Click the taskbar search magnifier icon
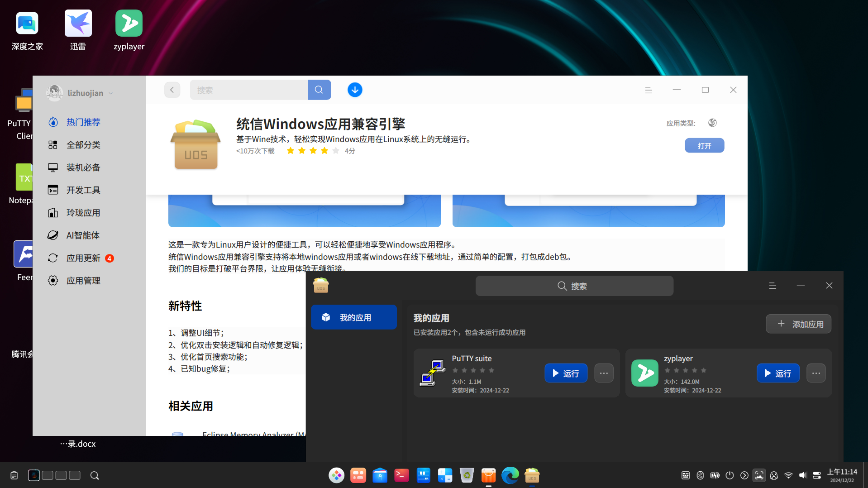868x488 pixels. pos(95,475)
